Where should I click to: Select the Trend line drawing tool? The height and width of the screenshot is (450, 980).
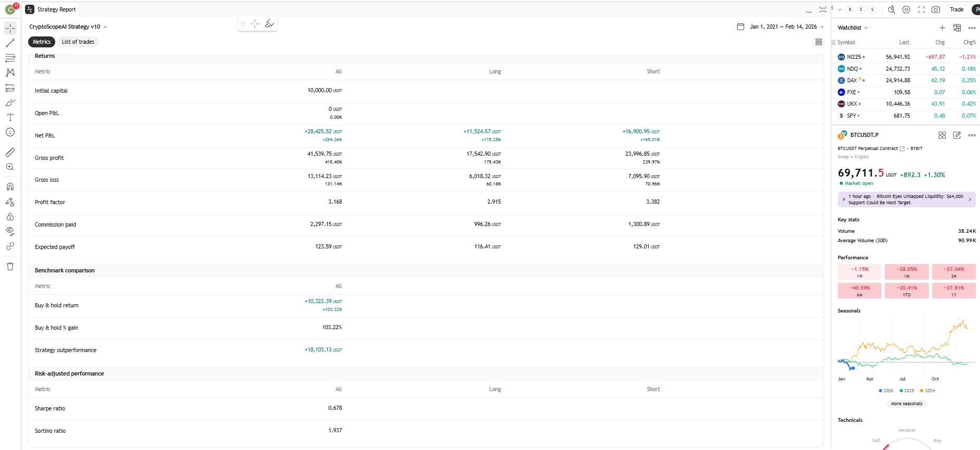pyautogui.click(x=10, y=43)
